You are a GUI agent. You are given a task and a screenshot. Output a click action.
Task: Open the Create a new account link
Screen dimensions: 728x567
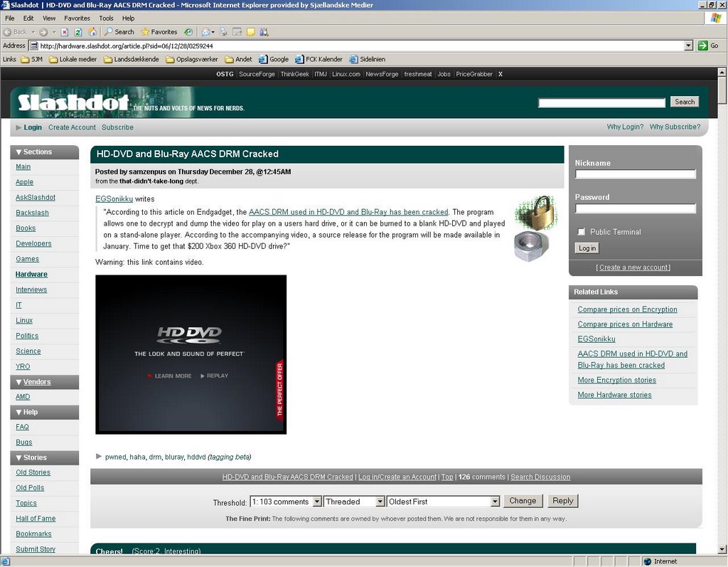[x=633, y=267]
